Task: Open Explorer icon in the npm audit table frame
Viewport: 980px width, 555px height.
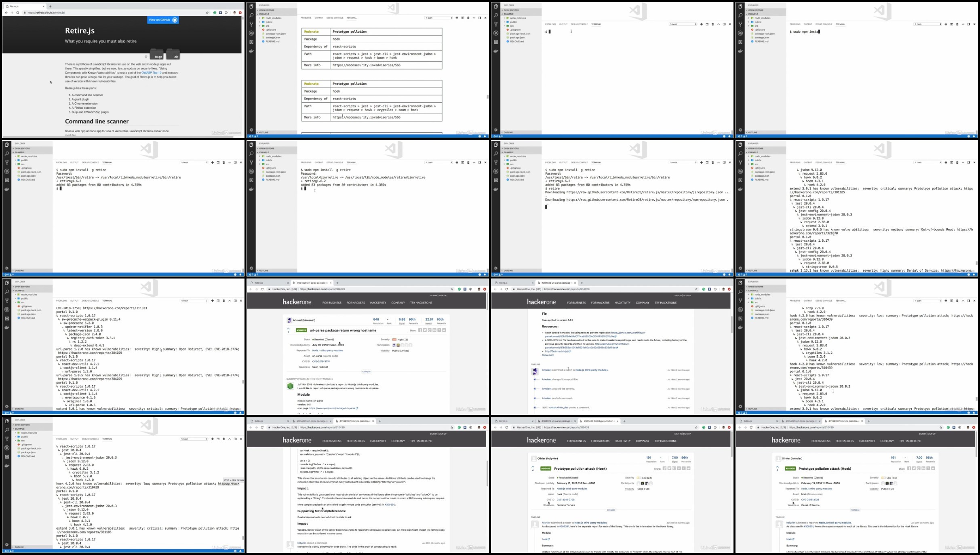Action: (251, 6)
